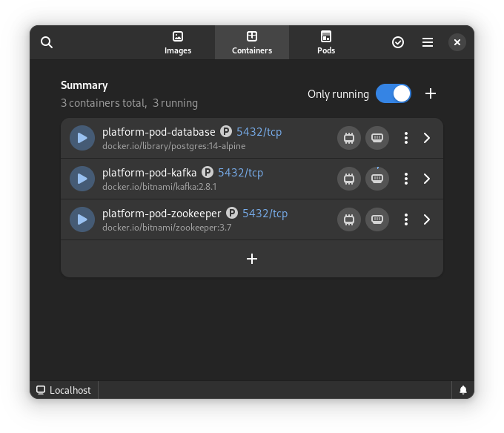Viewport: 504px width, 433px height.
Task: Open the search in the header bar
Action: click(x=47, y=42)
